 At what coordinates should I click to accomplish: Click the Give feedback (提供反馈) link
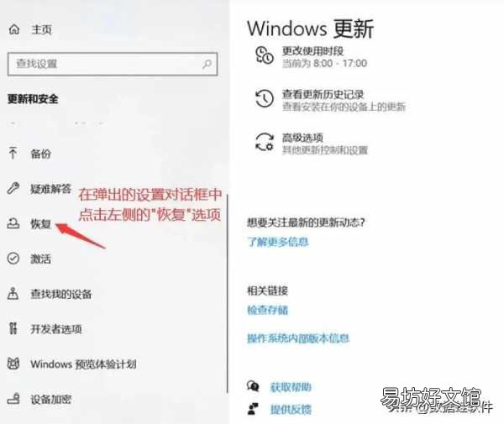(x=291, y=409)
